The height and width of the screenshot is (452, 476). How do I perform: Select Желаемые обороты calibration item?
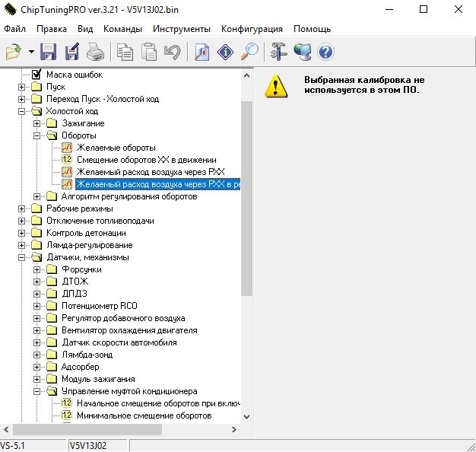pos(116,148)
